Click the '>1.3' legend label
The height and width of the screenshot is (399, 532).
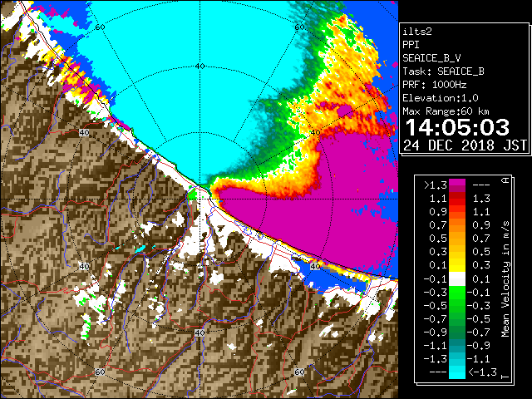click(x=435, y=185)
